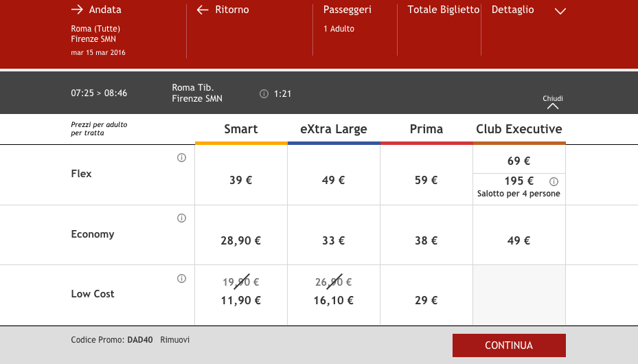This screenshot has height=364, width=638.
Task: Click the Andata right arrow icon
Action: click(x=77, y=10)
